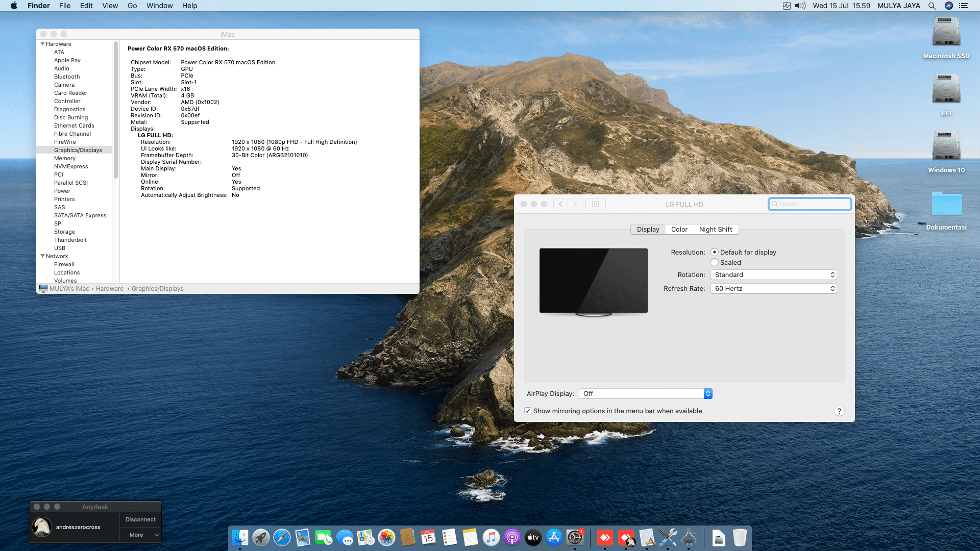Launch Photos from the Dock
This screenshot has width=980, height=551.
point(386,537)
